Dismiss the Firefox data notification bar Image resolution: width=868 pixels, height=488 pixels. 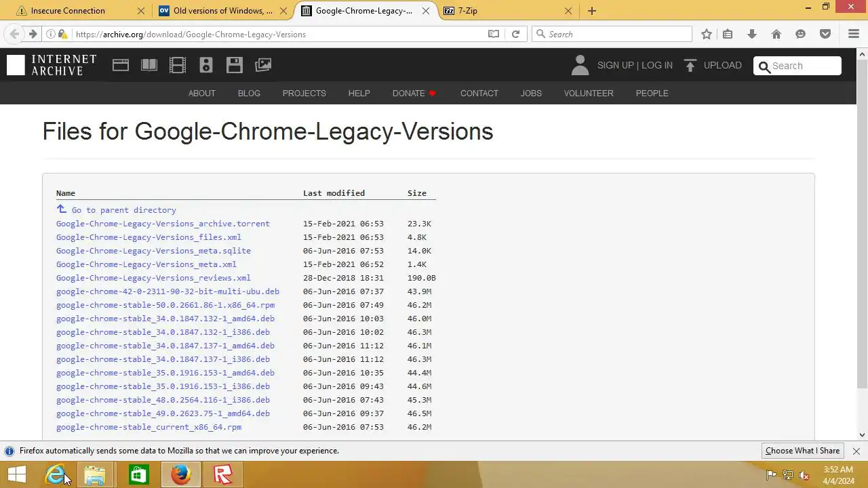click(856, 451)
